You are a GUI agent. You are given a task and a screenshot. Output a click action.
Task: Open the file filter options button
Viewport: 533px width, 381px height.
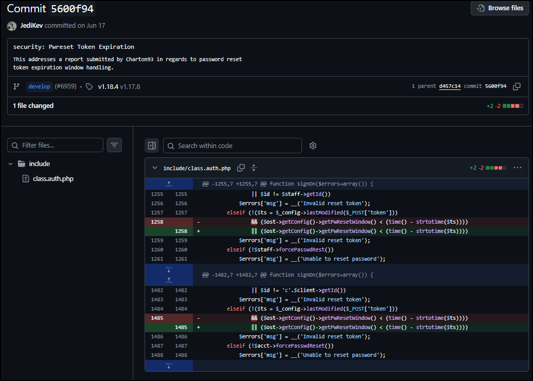(115, 145)
